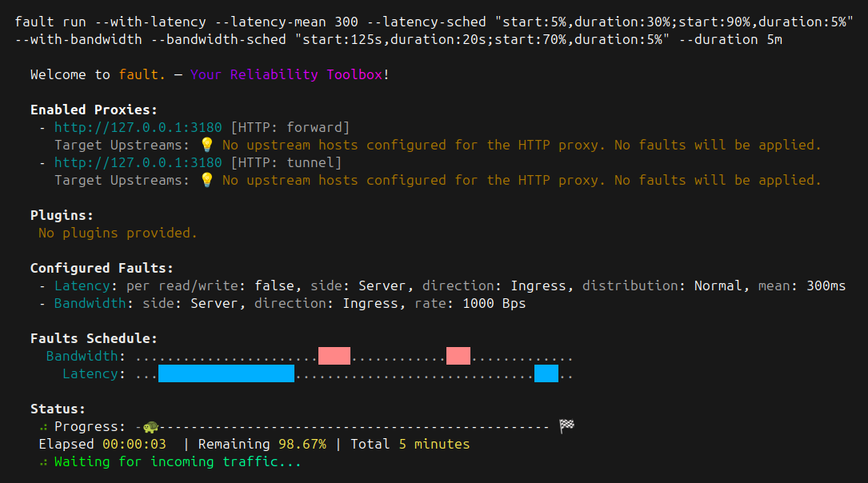This screenshot has height=483, width=868.
Task: Click the purple "Your Reliability Toolbox" text
Action: [286, 74]
